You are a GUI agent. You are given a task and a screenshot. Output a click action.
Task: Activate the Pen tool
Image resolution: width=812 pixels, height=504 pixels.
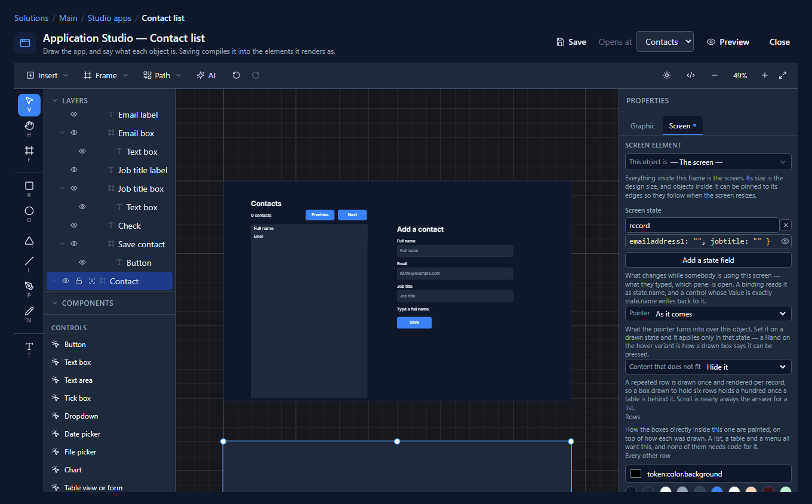pos(29,289)
